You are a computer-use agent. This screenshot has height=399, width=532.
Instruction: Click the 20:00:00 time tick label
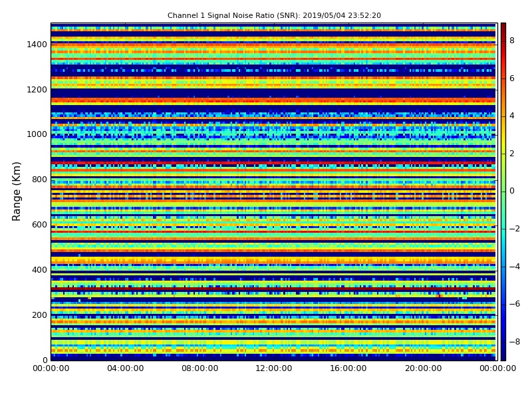click(x=423, y=368)
